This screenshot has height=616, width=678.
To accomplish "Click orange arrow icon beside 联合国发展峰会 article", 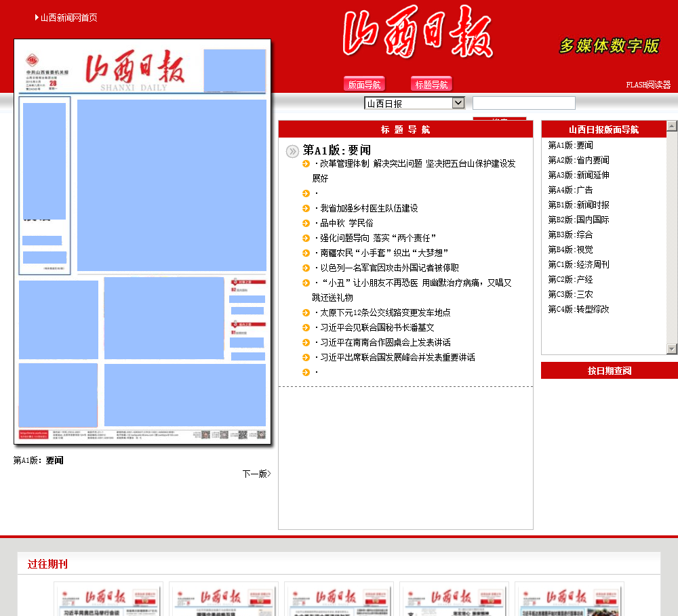I will point(306,358).
